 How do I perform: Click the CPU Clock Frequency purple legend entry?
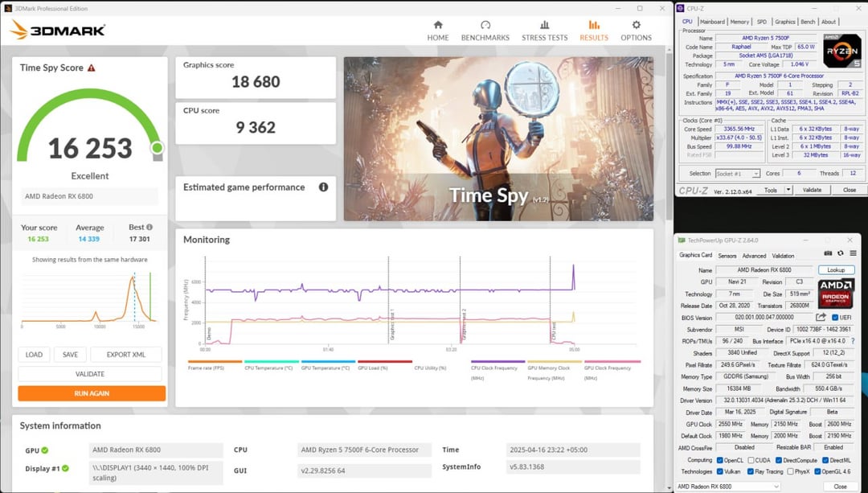click(x=497, y=369)
